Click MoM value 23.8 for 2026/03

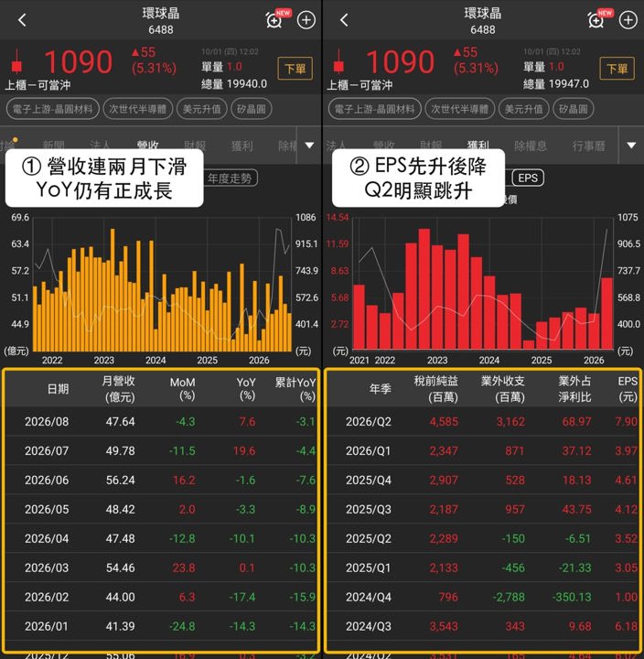click(x=184, y=567)
